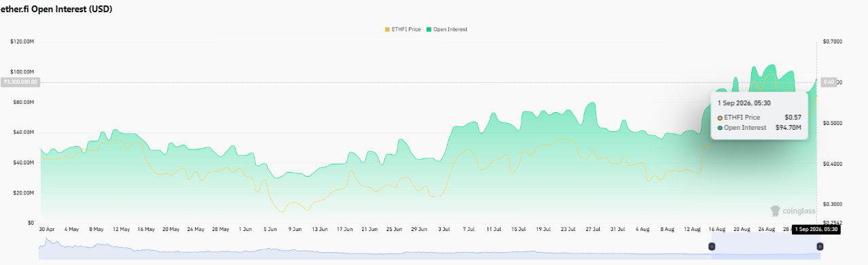The height and width of the screenshot is (265, 868).
Task: Click the $20.00M y-axis label
Action: click(23, 193)
